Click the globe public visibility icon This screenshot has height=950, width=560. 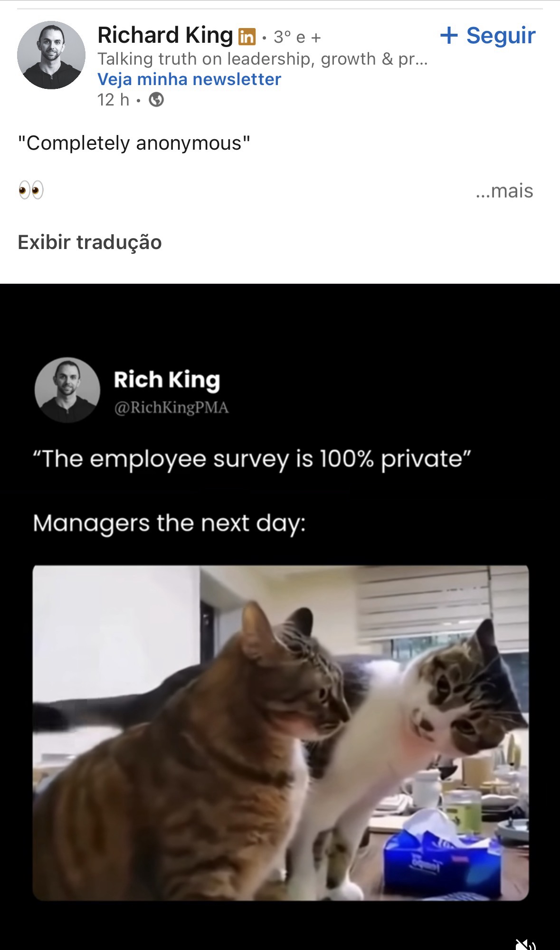coord(156,100)
